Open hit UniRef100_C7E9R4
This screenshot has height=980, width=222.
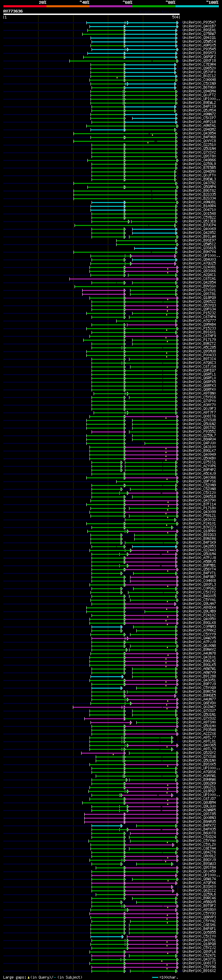[x=199, y=65]
